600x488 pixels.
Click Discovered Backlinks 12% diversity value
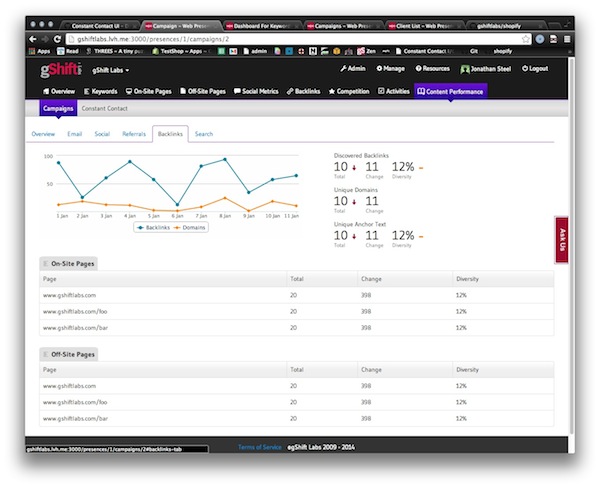click(x=403, y=167)
